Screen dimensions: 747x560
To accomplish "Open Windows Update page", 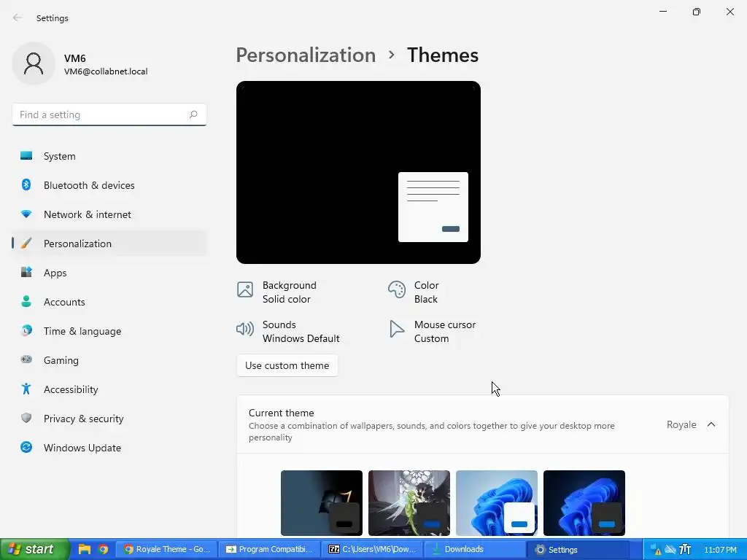I will click(109, 447).
